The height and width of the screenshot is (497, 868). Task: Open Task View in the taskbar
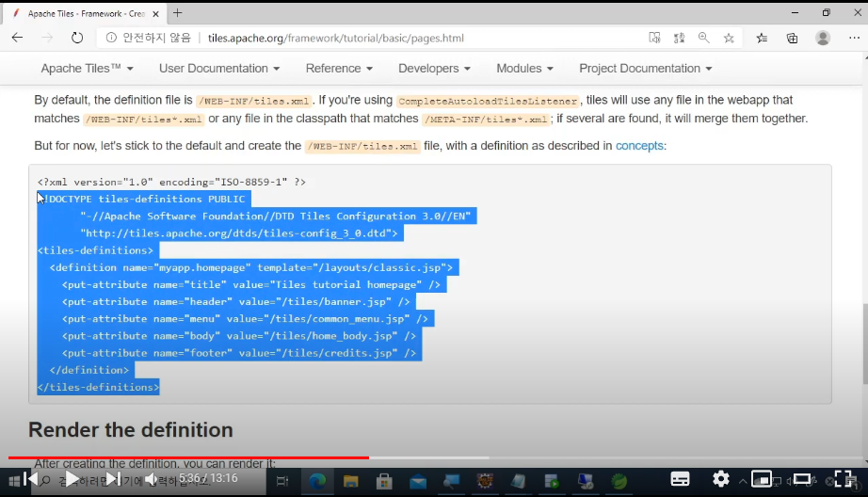282,481
